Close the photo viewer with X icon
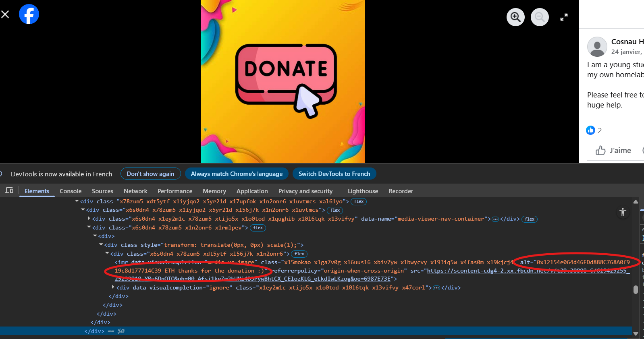 click(x=5, y=14)
